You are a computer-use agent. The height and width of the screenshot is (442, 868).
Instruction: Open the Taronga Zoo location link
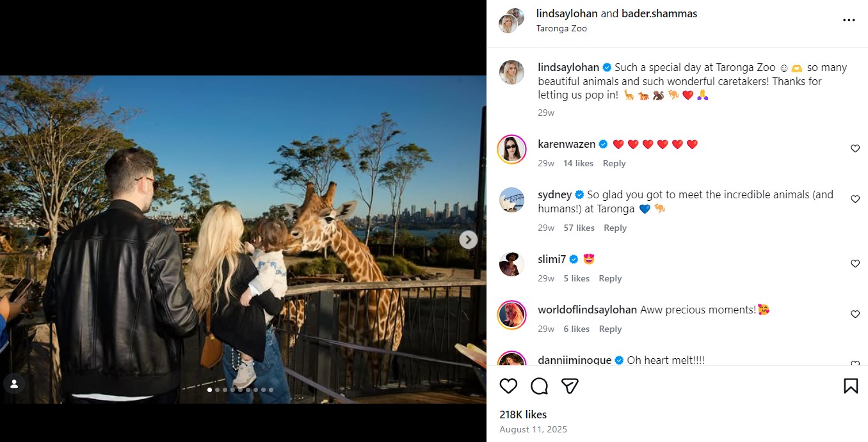561,28
